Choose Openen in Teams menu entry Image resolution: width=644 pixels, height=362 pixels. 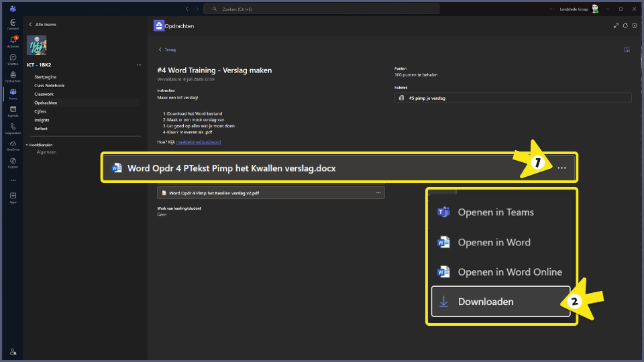(x=500, y=213)
